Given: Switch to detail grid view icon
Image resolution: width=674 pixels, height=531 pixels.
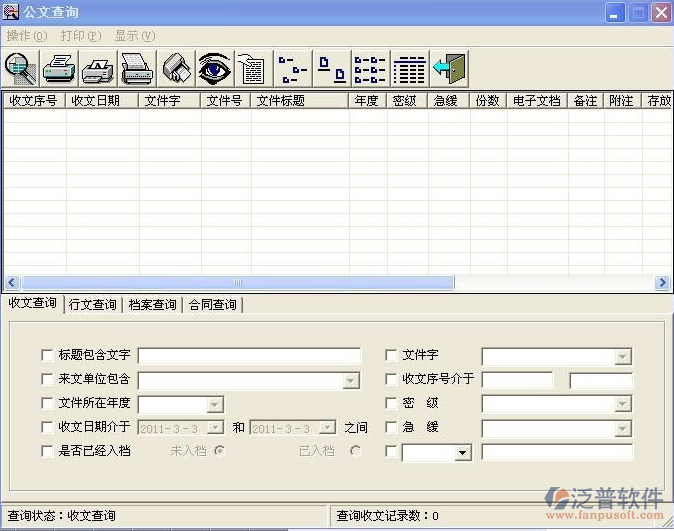Looking at the screenshot, I should [x=409, y=68].
